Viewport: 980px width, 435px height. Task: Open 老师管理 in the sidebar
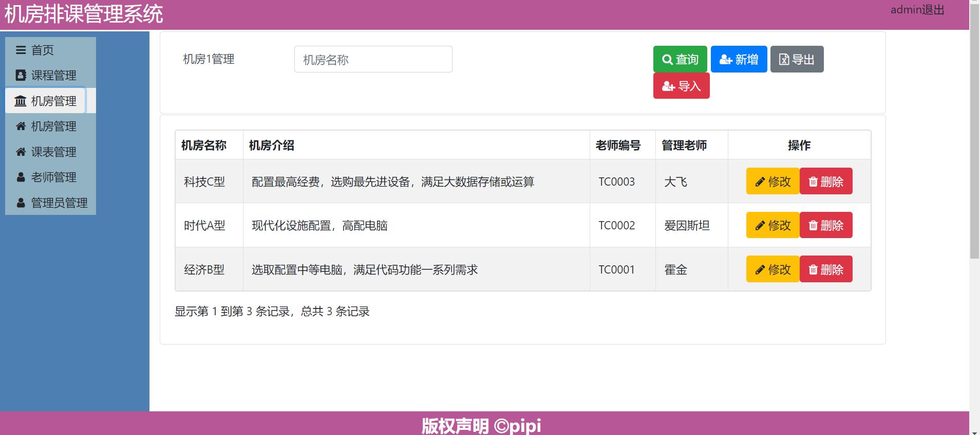point(50,177)
